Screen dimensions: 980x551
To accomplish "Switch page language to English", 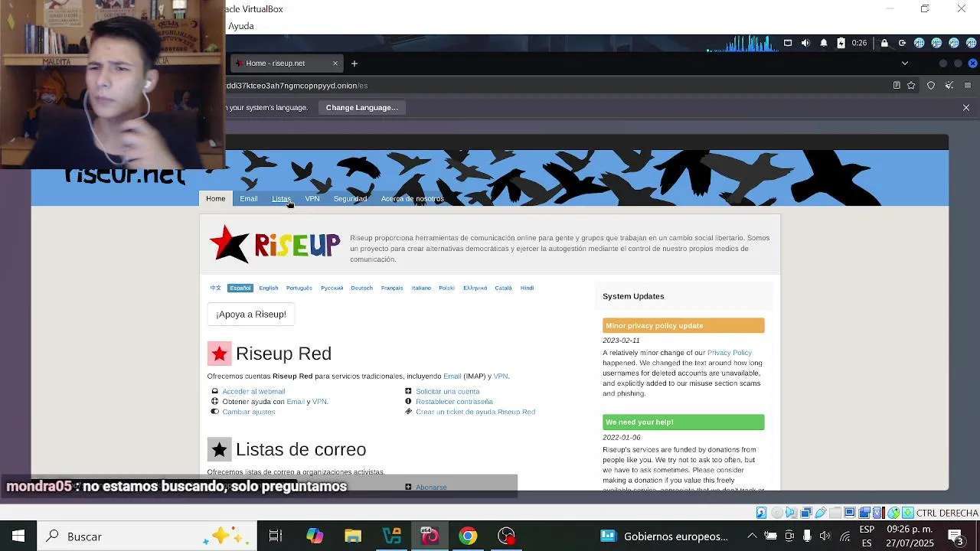I will click(269, 289).
